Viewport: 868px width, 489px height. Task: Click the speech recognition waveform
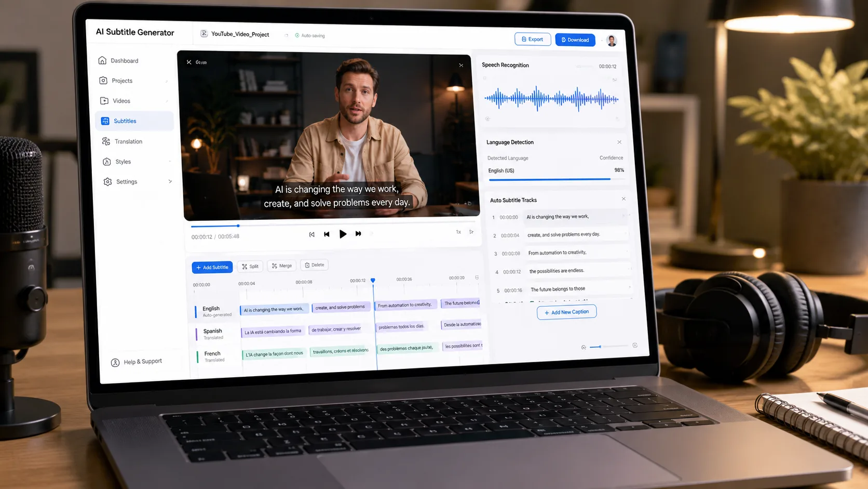[x=551, y=99]
